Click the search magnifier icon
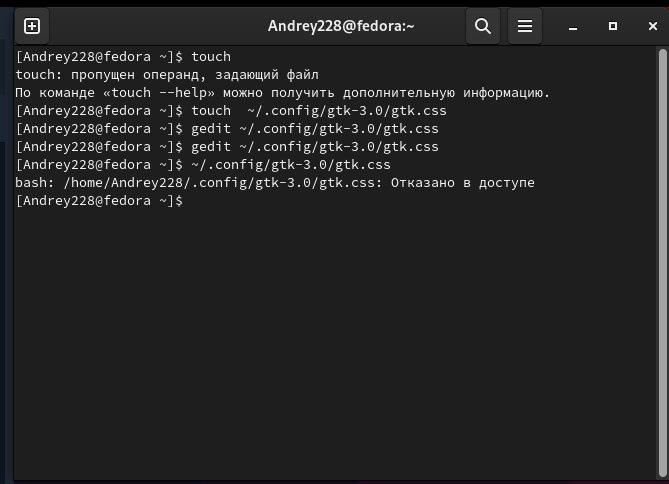Screen dimensions: 669x484 pos(483,26)
